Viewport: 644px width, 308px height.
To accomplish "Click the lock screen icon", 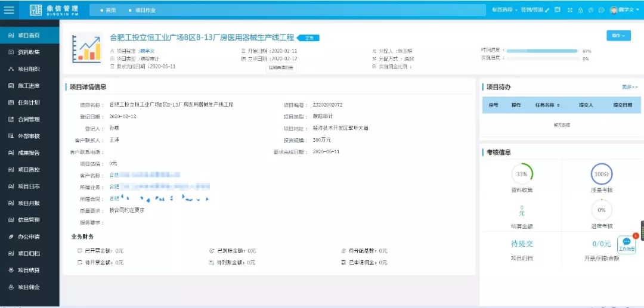I will (x=580, y=10).
